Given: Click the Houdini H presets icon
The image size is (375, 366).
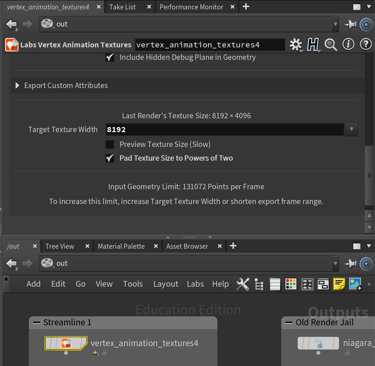Looking at the screenshot, I should tap(313, 44).
